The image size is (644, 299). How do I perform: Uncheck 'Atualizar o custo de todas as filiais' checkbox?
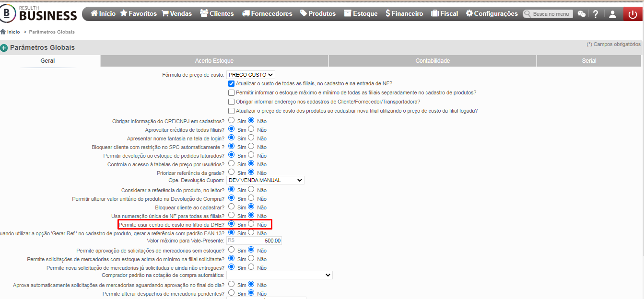click(x=232, y=83)
